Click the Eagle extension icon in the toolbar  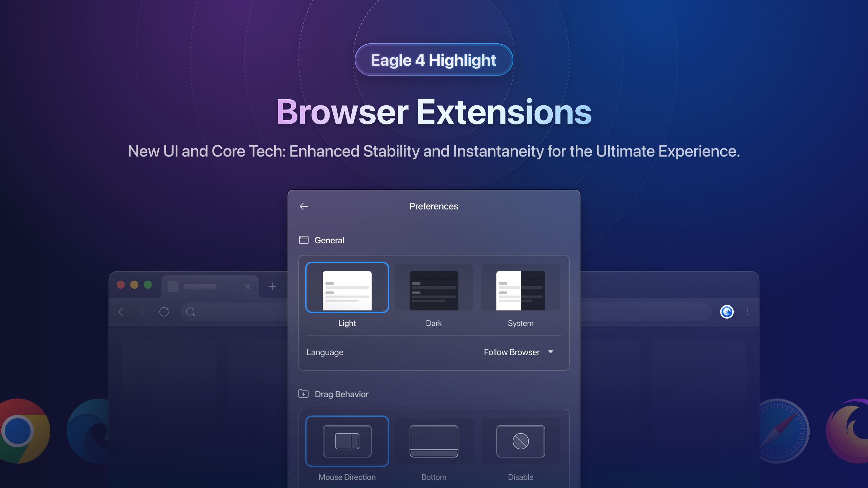(x=727, y=312)
